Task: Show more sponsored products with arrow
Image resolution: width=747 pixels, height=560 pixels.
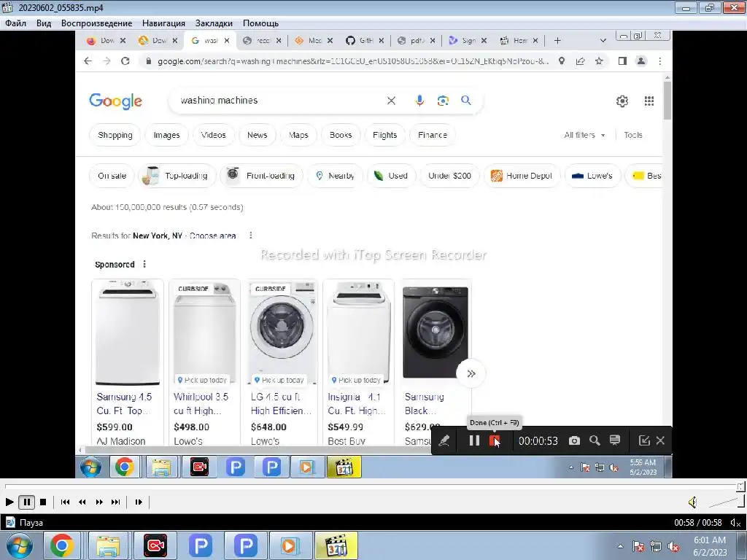Action: click(471, 374)
